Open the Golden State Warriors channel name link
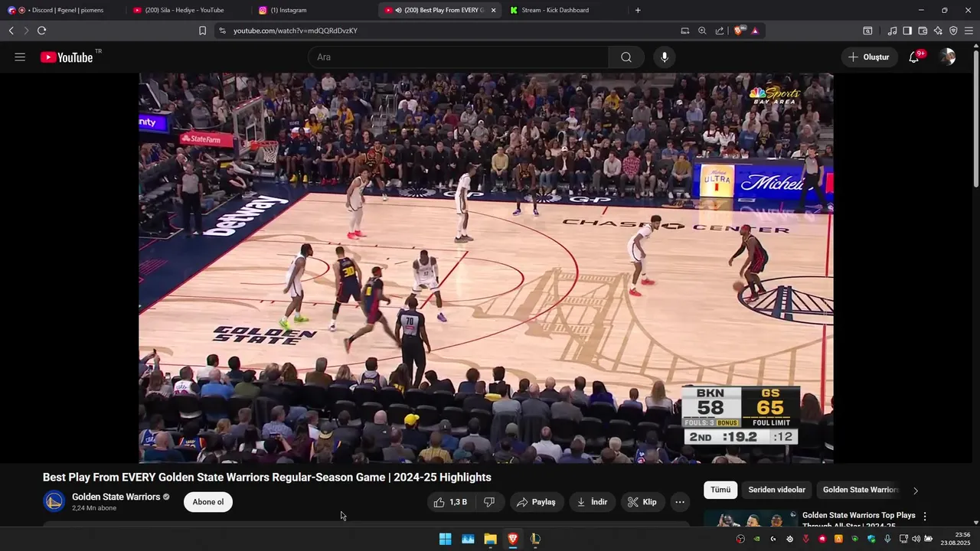Screen dimensions: 980x551 pyautogui.click(x=116, y=497)
